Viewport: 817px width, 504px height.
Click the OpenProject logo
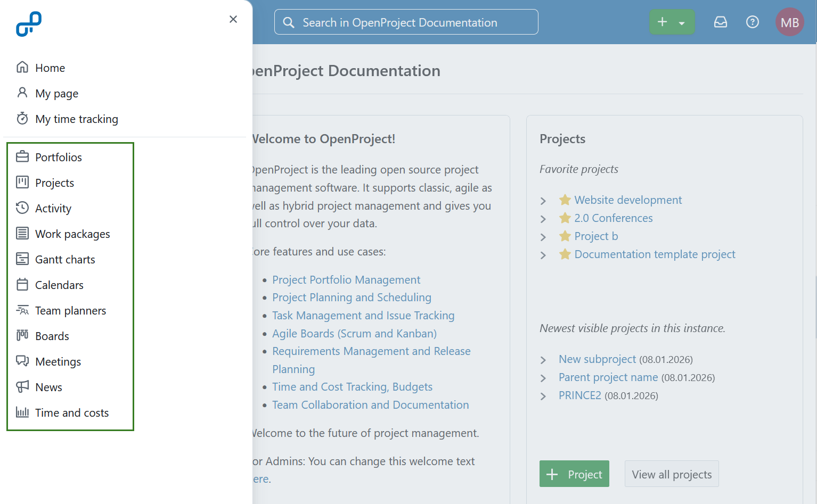(x=29, y=23)
